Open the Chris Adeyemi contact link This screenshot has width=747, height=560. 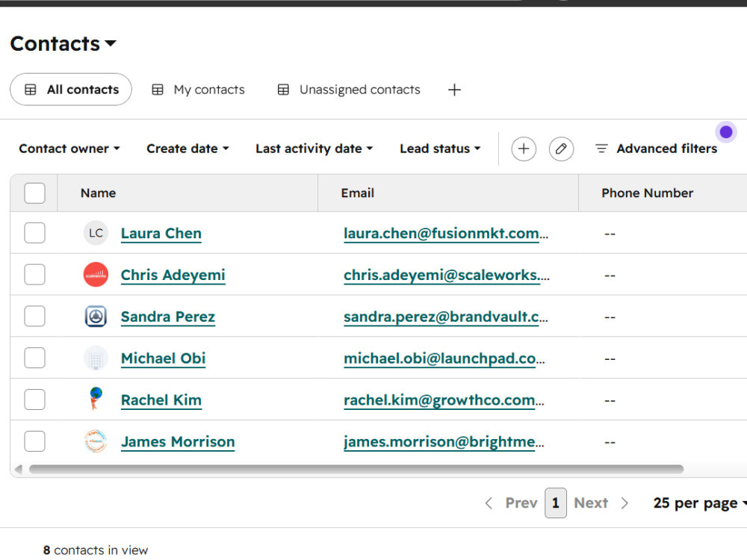click(x=173, y=276)
